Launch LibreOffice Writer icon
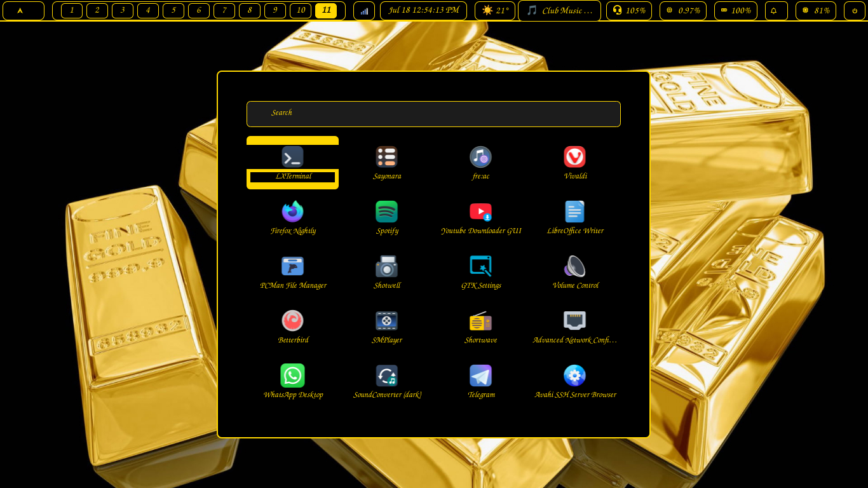 [x=574, y=212]
